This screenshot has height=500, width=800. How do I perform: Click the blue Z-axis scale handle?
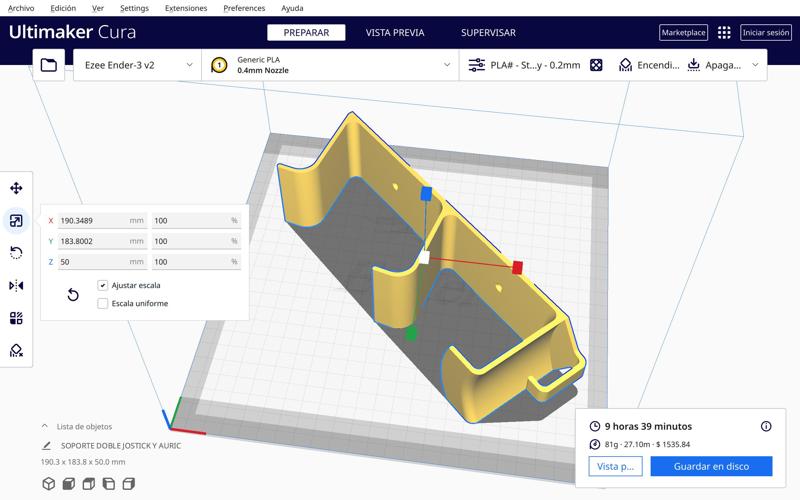point(426,194)
